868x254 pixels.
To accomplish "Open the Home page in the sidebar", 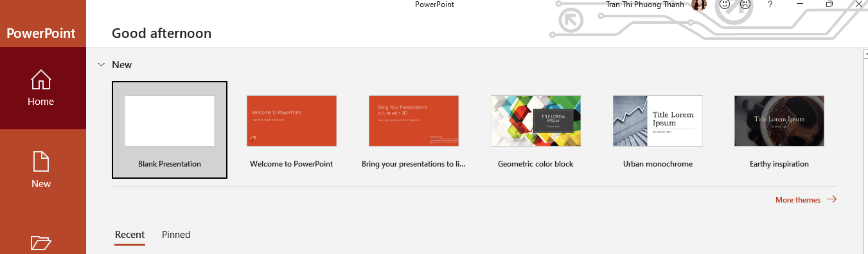I will pos(41,88).
